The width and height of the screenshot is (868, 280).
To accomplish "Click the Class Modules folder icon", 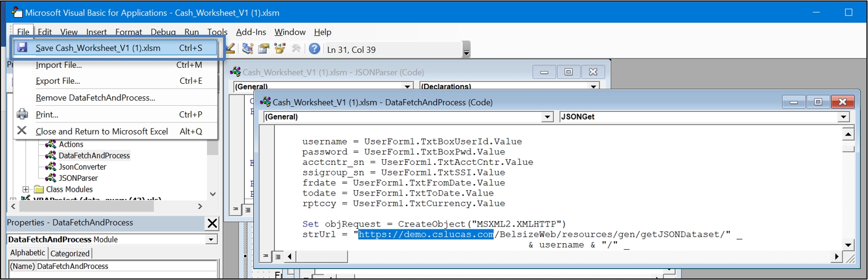I will 39,190.
